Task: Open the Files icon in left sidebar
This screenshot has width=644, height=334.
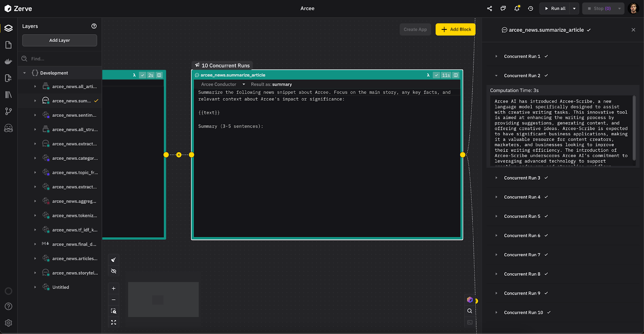Action: [x=8, y=45]
